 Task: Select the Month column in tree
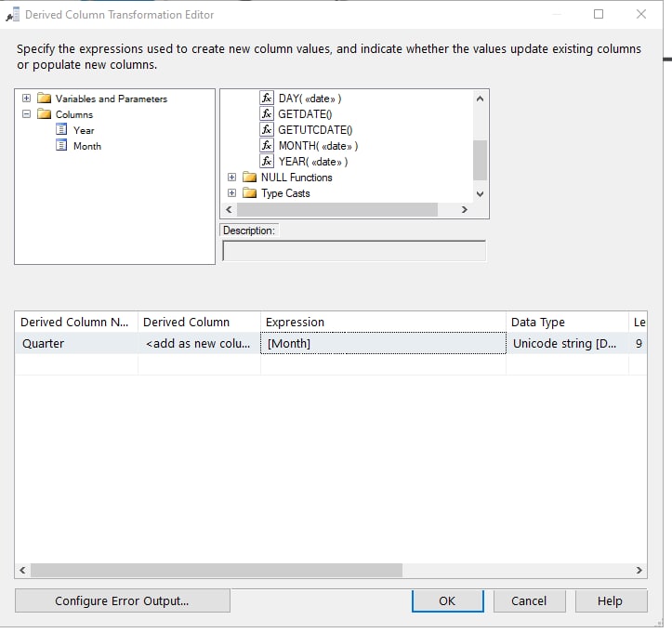87,146
